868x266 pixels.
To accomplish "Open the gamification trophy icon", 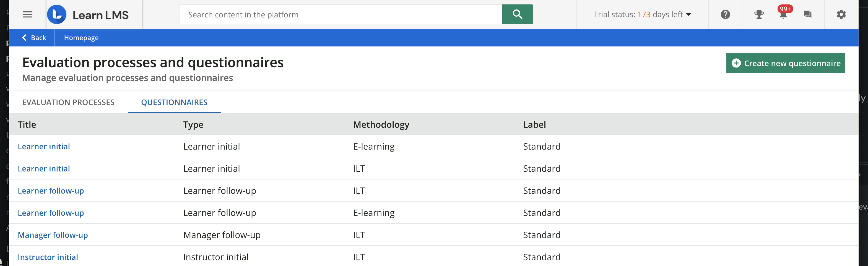I will (x=759, y=14).
